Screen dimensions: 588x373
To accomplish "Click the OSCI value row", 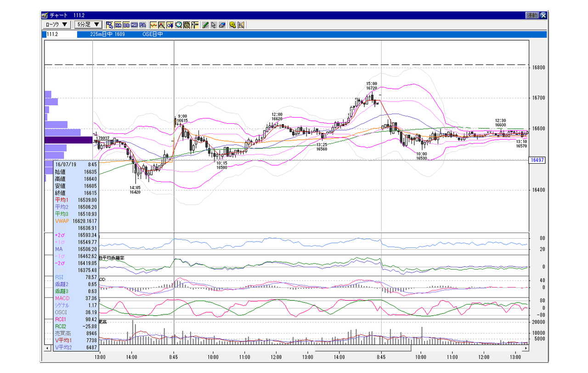I will pos(76,312).
